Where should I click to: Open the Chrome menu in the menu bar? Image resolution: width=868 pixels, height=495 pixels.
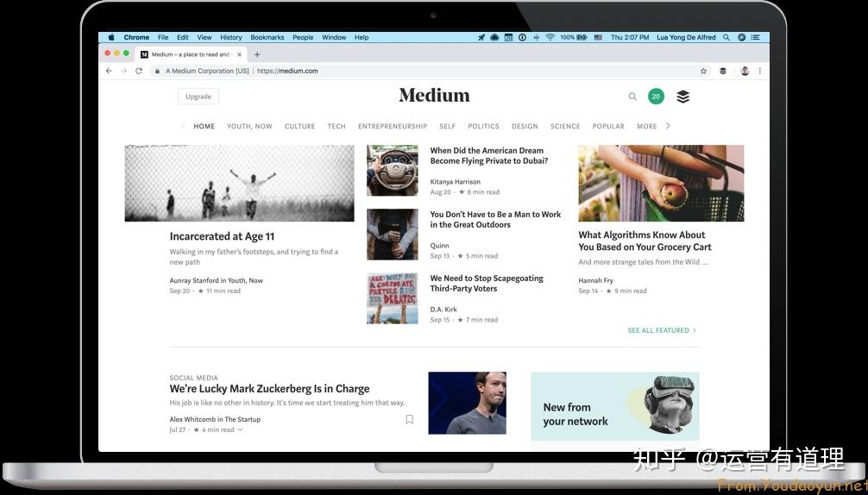[x=136, y=37]
